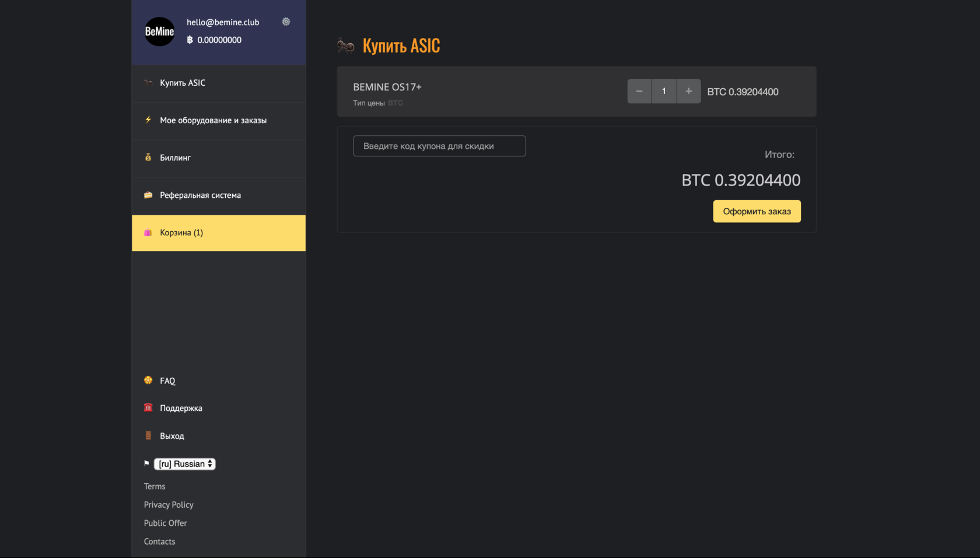Viewport: 980px width, 558px height.
Task: Switch to Мое оборудование и заказы section
Action: click(213, 120)
